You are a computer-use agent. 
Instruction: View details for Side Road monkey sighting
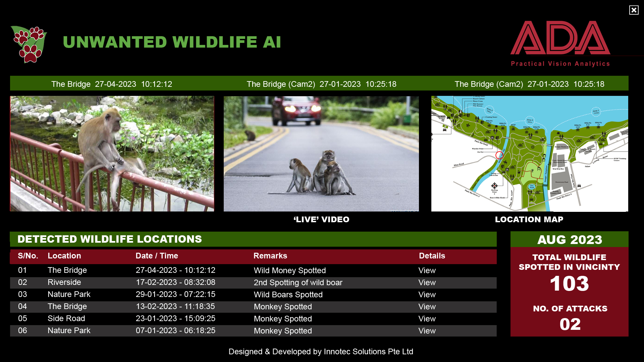tap(427, 318)
